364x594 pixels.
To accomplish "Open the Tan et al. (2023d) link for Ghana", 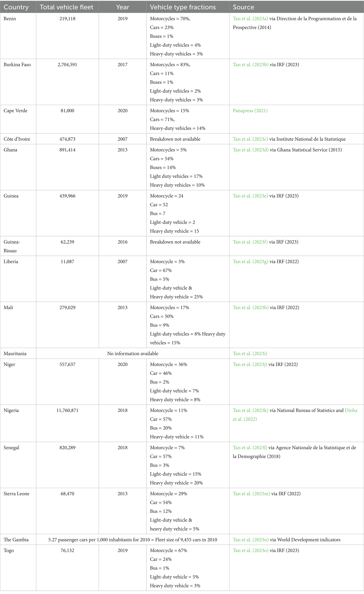I will point(250,150).
